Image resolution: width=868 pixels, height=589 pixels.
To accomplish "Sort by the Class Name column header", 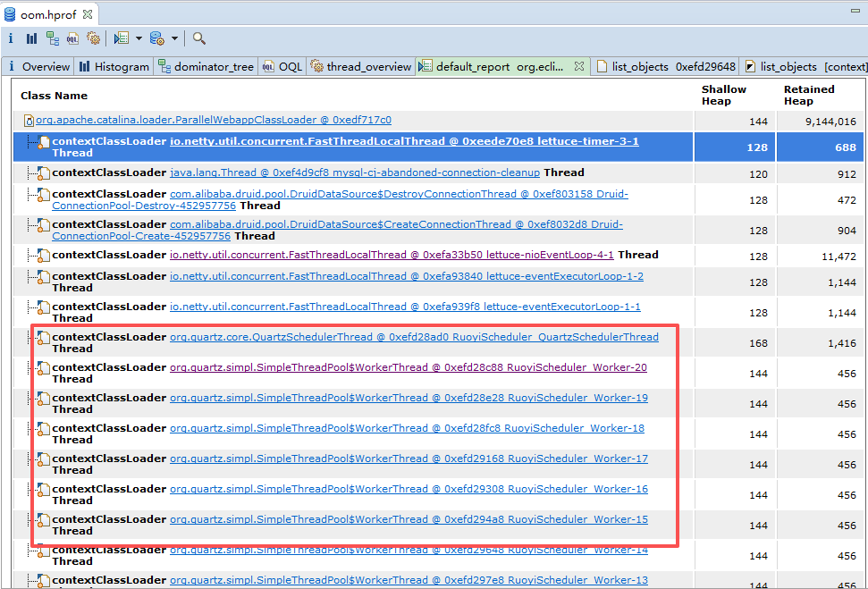I will tap(55, 96).
